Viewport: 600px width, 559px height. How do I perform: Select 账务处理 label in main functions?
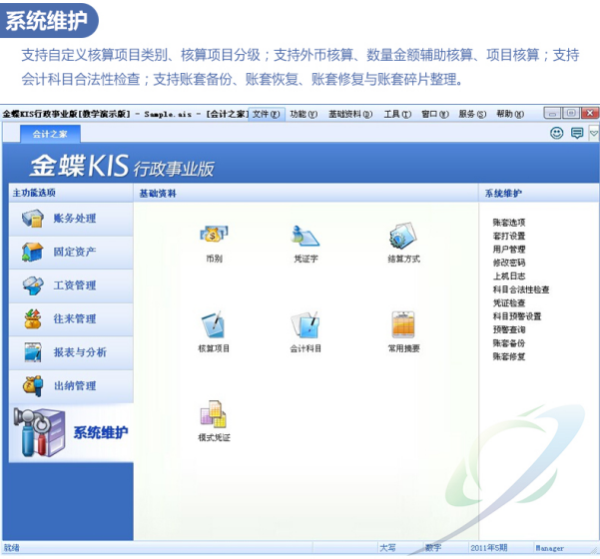tap(75, 218)
